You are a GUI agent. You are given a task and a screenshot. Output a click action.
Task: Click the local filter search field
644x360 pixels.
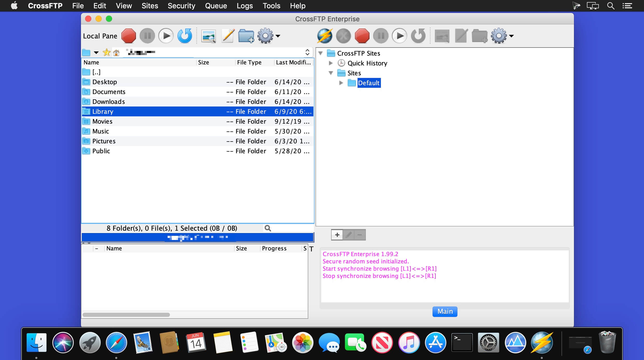292,228
